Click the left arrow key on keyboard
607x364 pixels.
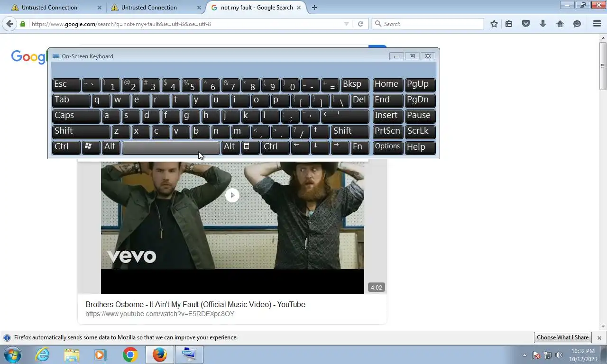point(300,147)
